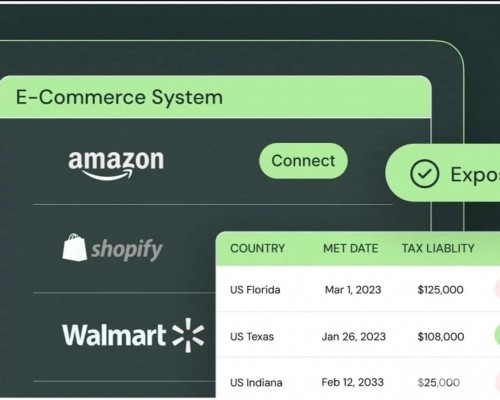Click the Amazon logo
Screen dimensions: 500x400
coord(116,165)
